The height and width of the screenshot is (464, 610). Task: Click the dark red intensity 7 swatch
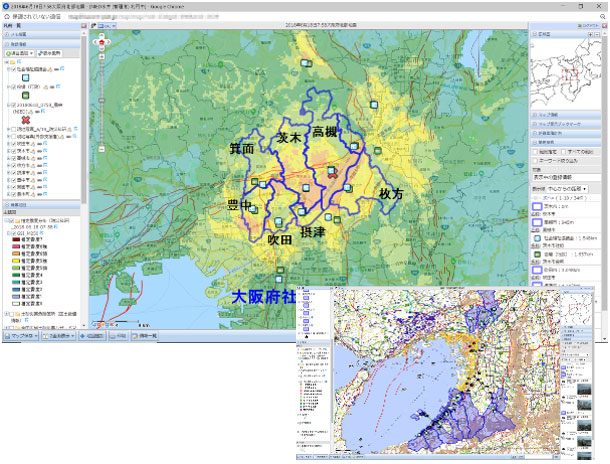pos(16,240)
